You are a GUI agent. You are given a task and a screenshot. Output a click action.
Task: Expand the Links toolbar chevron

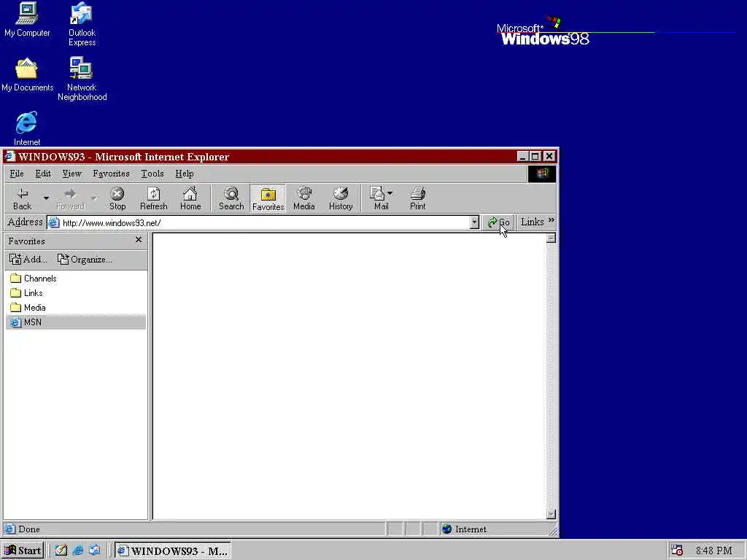pos(551,220)
